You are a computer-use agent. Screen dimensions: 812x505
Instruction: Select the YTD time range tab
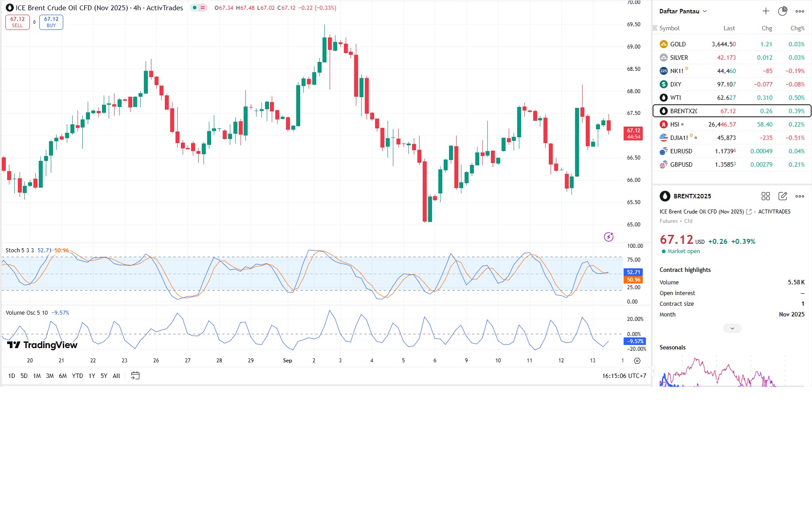pyautogui.click(x=78, y=376)
